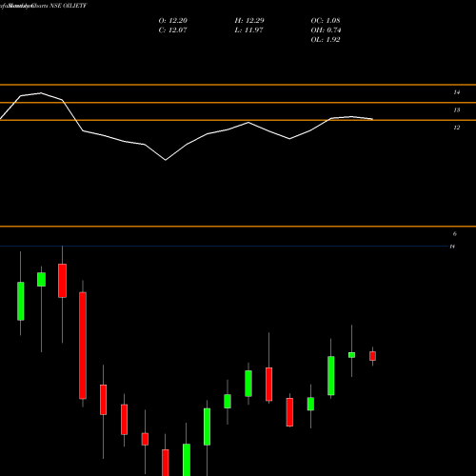Screen dimensions: 476x476
Task: Click the 'OH: 0.74' readout
Action: click(x=326, y=30)
